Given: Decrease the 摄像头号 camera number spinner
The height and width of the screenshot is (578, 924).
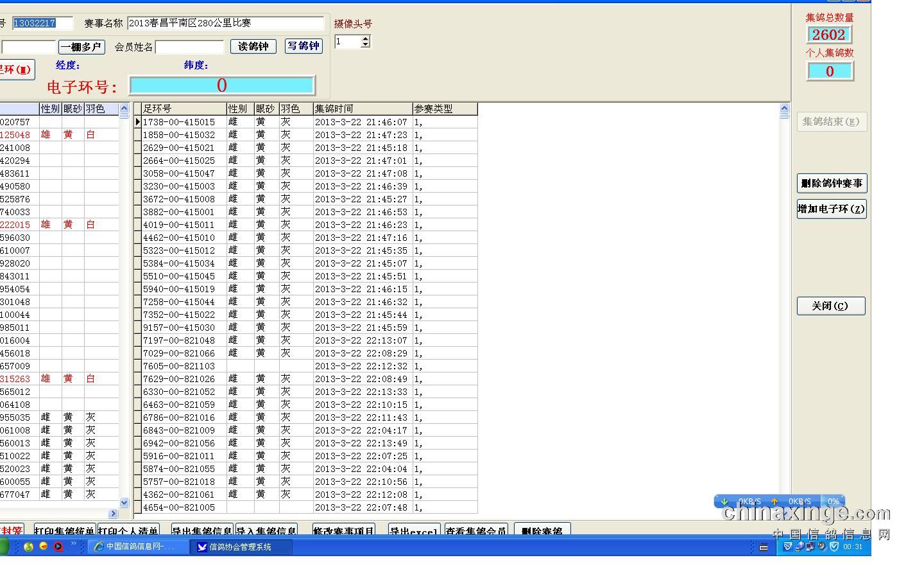Looking at the screenshot, I should [x=365, y=45].
